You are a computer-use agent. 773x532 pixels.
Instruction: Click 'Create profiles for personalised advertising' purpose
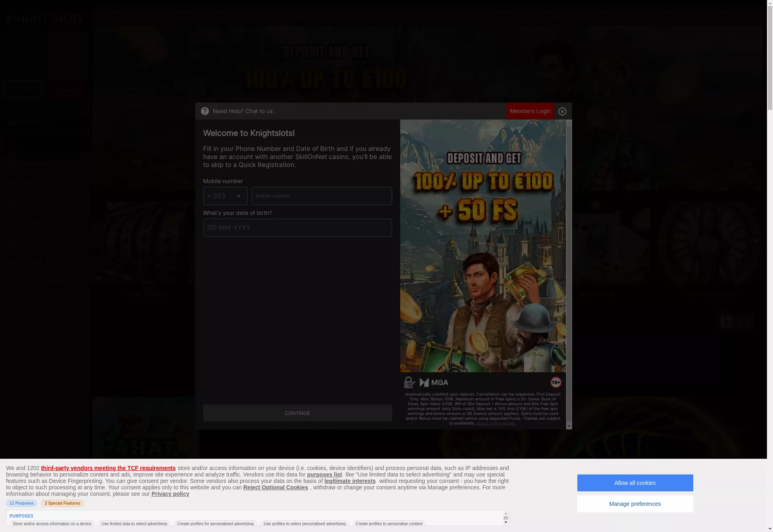point(215,524)
